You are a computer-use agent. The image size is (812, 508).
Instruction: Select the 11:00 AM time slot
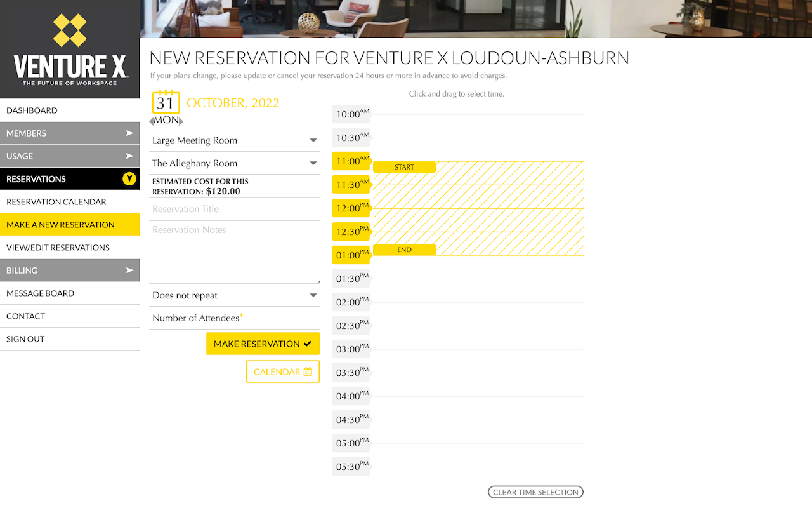(351, 161)
